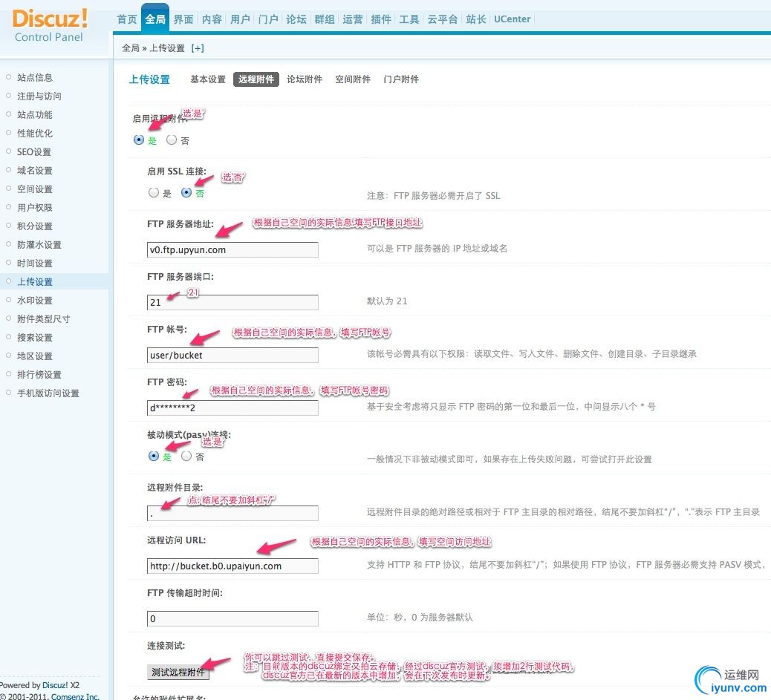Click the FTP 帐号 input field
The width and height of the screenshot is (771, 700).
(x=232, y=355)
